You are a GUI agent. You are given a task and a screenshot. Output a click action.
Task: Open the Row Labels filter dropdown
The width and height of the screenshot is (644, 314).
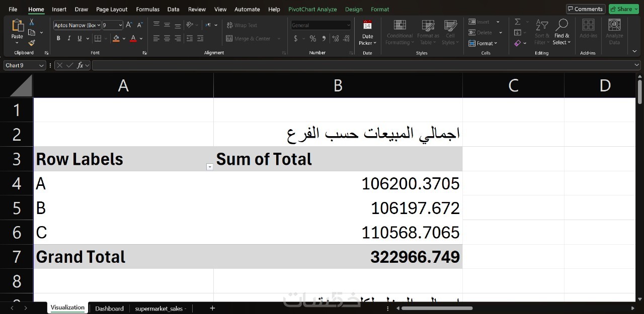(210, 167)
